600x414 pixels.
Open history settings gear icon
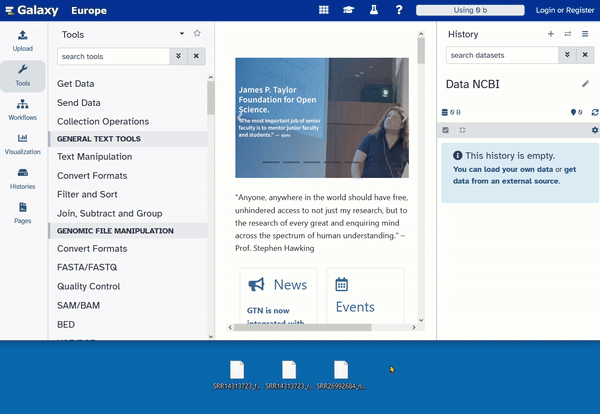[x=595, y=130]
